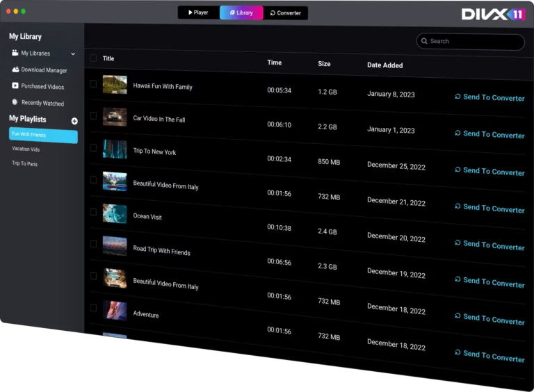Check the Hawaii Fun With Family checkbox
Viewport: 534px width, 392px height.
pos(93,83)
